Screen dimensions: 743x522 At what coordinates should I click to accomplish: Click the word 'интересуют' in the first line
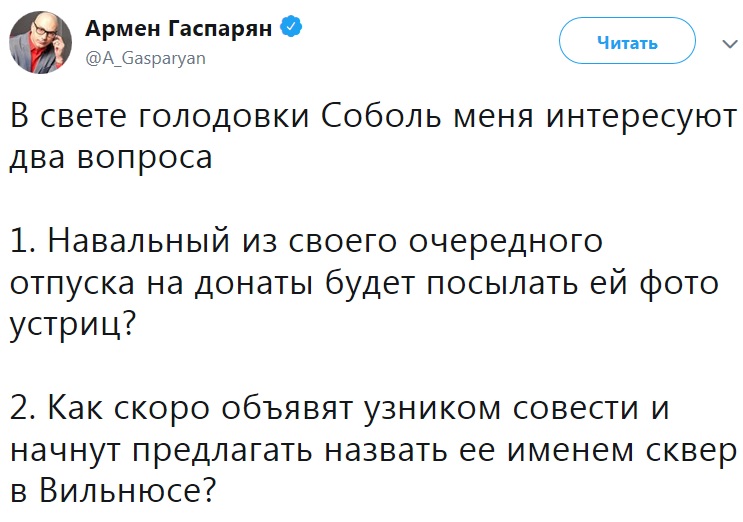(641, 117)
